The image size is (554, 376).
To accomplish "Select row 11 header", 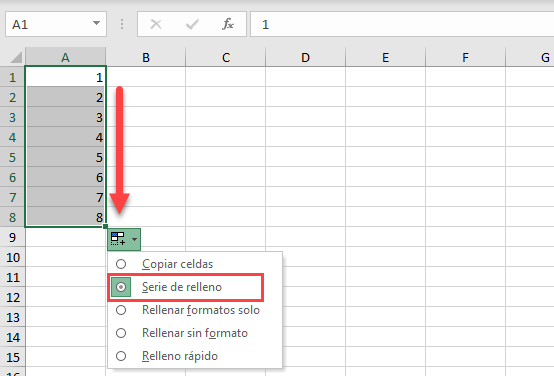I will 12,277.
